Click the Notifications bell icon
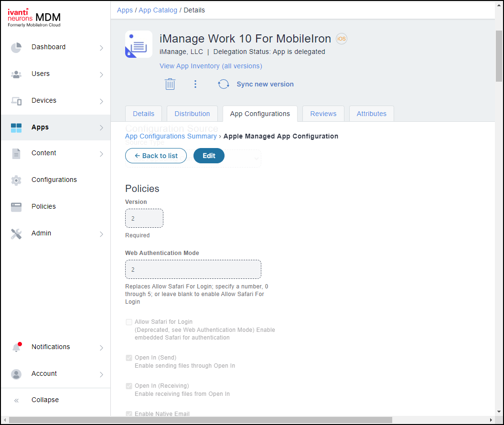The width and height of the screenshot is (504, 425). [16, 348]
